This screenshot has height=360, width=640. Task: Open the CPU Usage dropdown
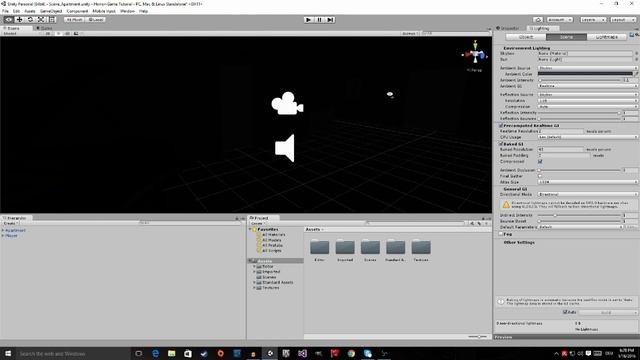click(x=587, y=137)
